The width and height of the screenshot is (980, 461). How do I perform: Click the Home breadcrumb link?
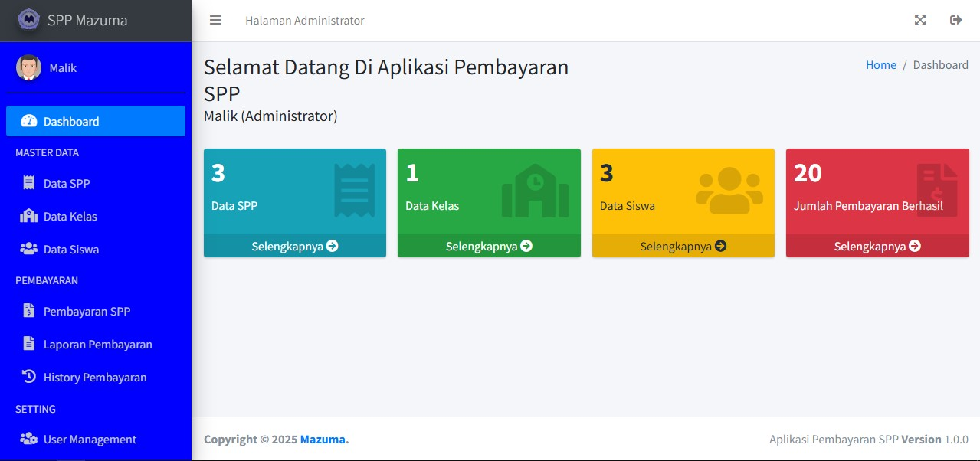click(880, 65)
